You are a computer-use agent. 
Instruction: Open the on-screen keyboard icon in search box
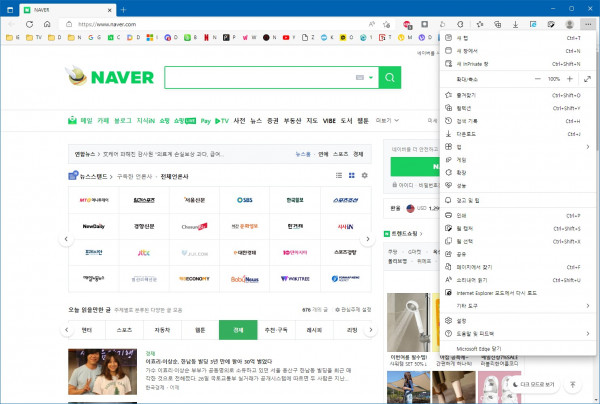click(360, 77)
